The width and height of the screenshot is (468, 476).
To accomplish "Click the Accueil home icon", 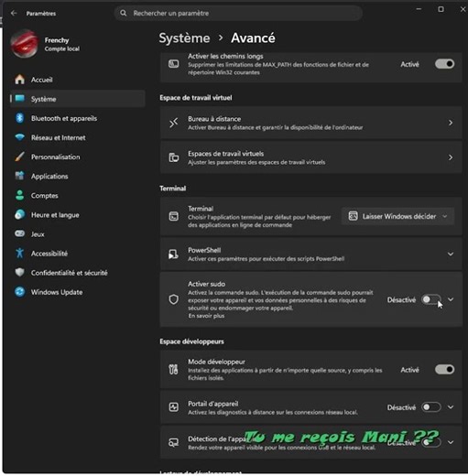I will [20, 80].
